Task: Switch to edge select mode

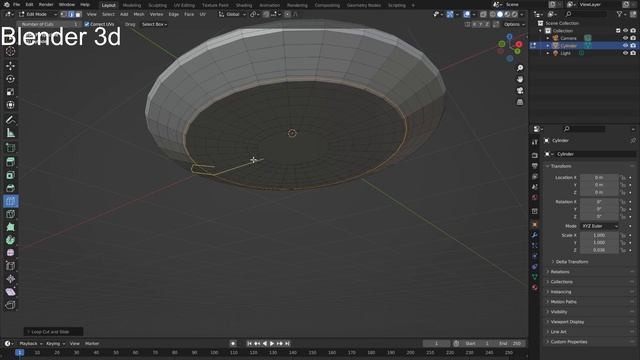Action: coord(71,14)
